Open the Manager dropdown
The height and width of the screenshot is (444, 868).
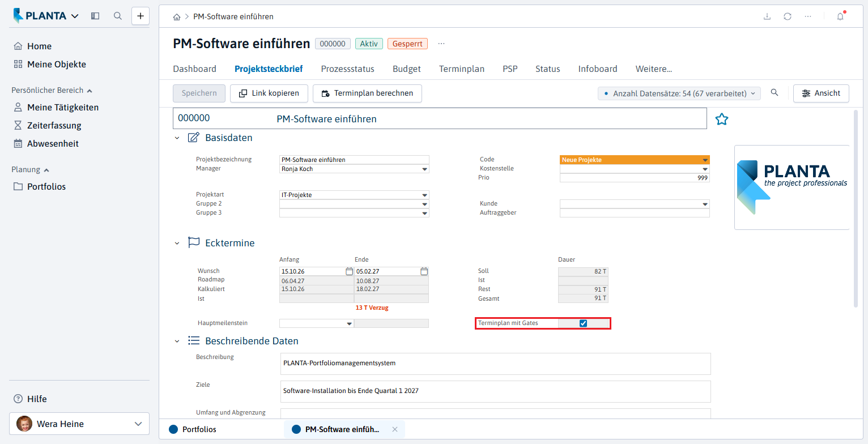pyautogui.click(x=424, y=169)
